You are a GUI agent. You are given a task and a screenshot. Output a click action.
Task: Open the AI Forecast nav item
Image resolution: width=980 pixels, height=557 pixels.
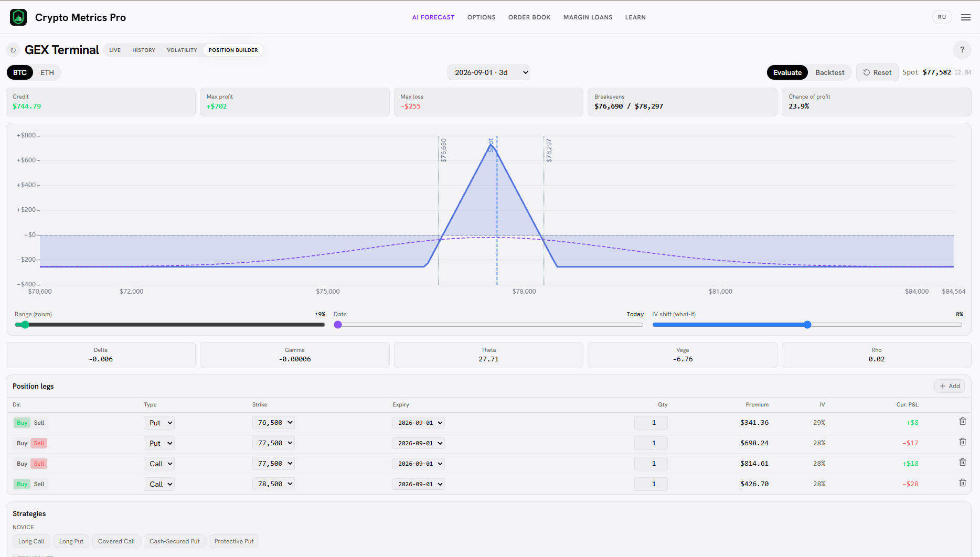pos(433,17)
